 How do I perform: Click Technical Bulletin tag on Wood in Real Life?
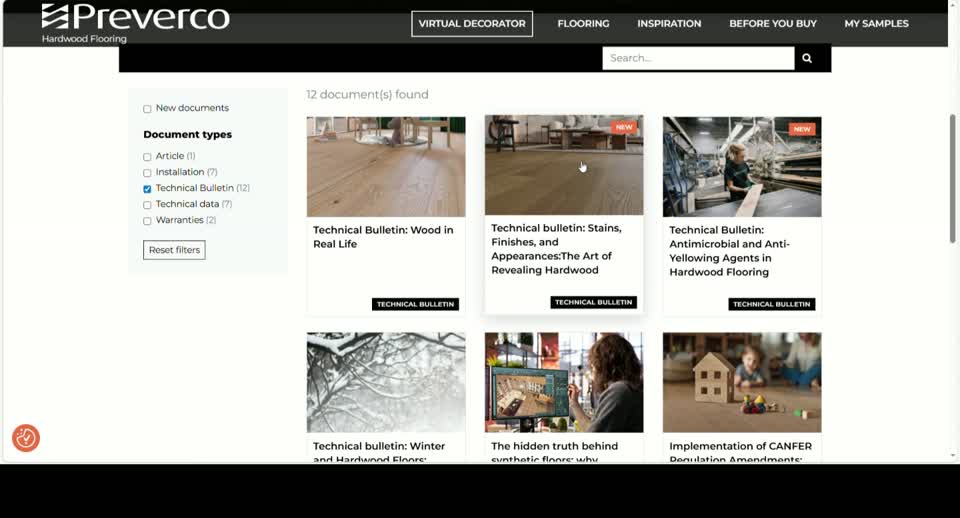pos(415,304)
